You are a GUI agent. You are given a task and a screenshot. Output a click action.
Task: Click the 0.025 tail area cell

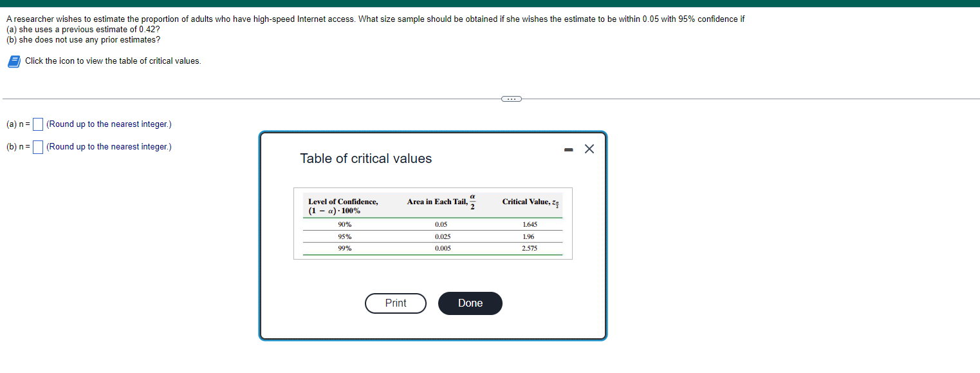441,236
